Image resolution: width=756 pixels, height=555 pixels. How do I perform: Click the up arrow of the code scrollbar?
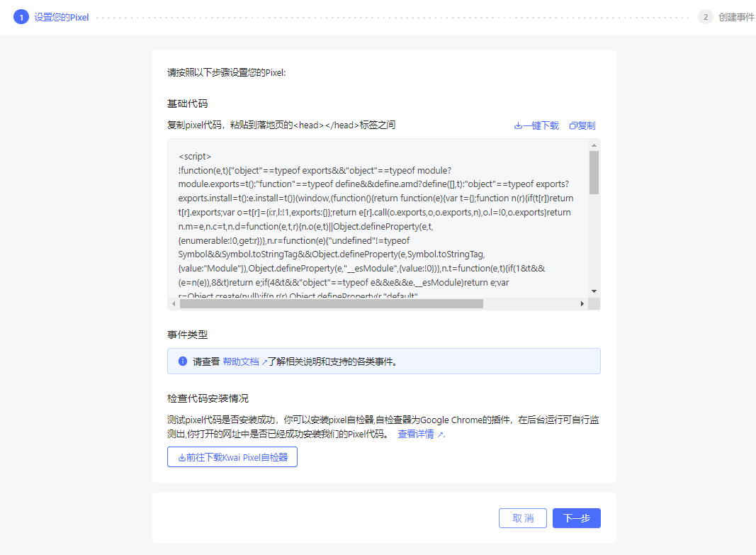pos(594,145)
